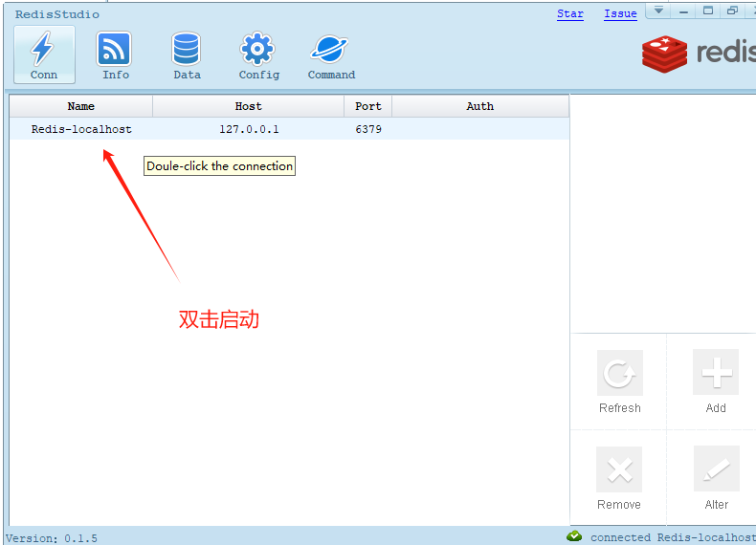Image resolution: width=756 pixels, height=545 pixels.
Task: Click the restore window button
Action: tap(732, 11)
